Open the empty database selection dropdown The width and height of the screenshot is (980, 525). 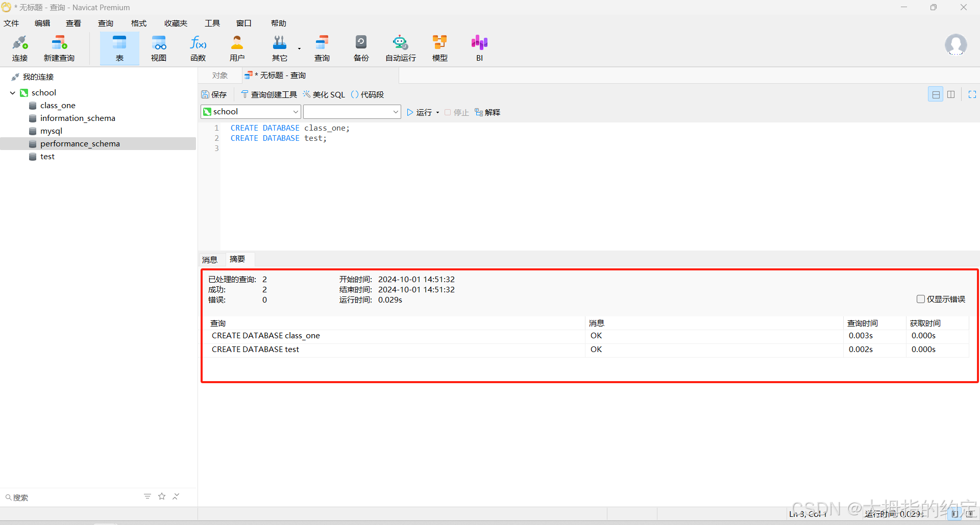tap(352, 112)
